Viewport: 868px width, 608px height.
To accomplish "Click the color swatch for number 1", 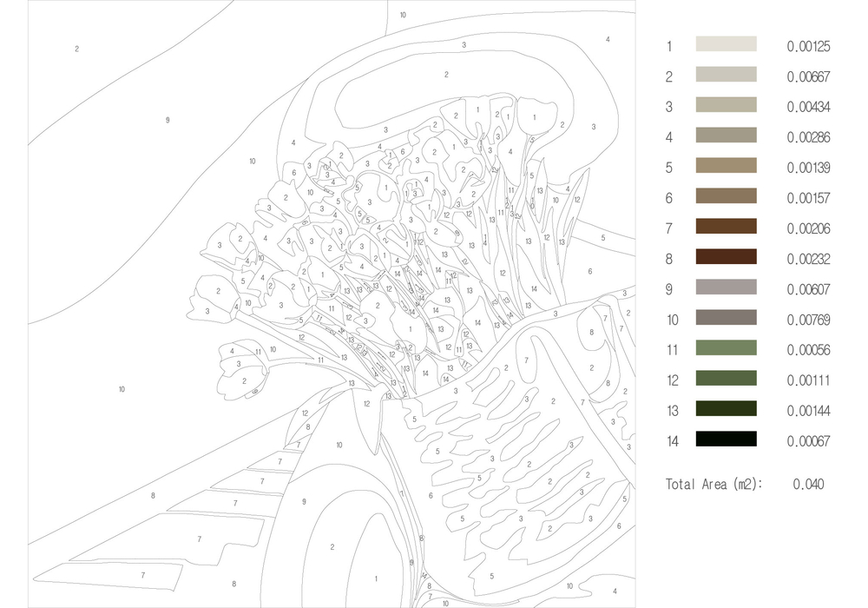I will point(726,44).
